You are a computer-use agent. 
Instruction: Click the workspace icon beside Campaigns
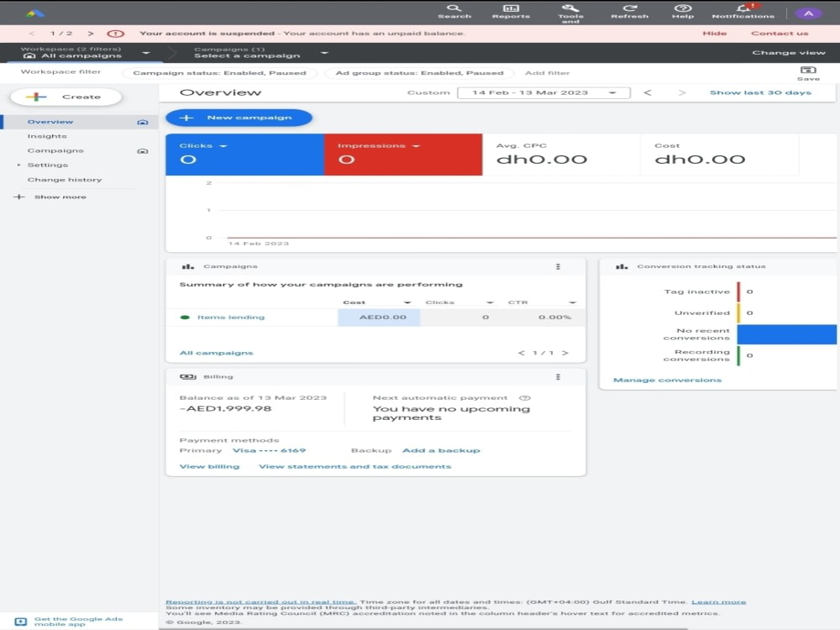[x=143, y=151]
